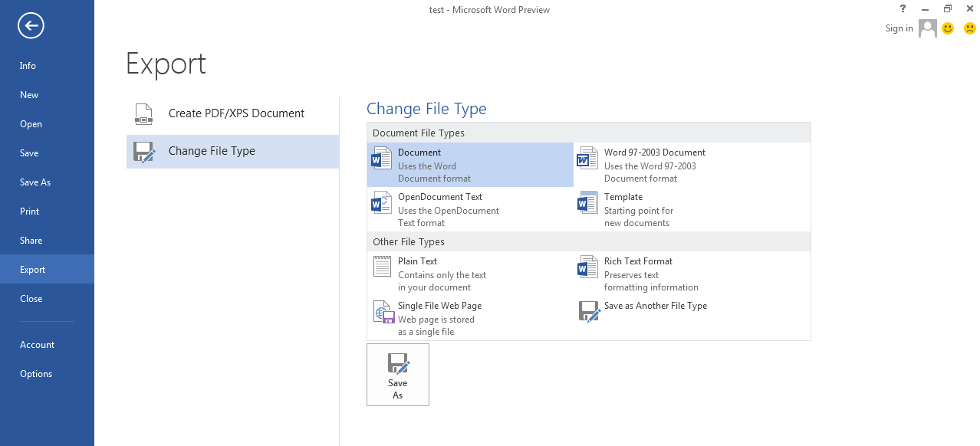Send a smile feedback with the happy face
The image size is (980, 446).
coord(948,28)
